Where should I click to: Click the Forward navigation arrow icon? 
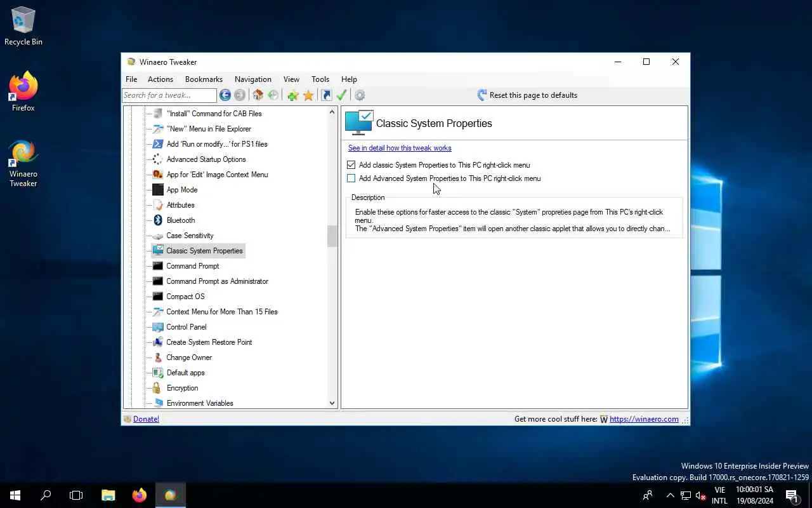coord(240,95)
